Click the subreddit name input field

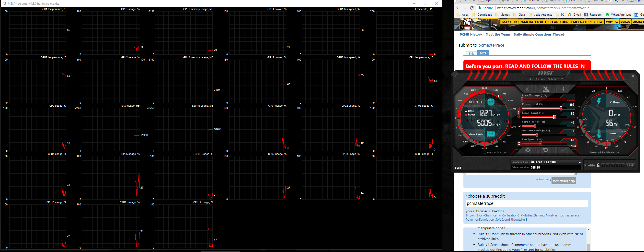527,203
